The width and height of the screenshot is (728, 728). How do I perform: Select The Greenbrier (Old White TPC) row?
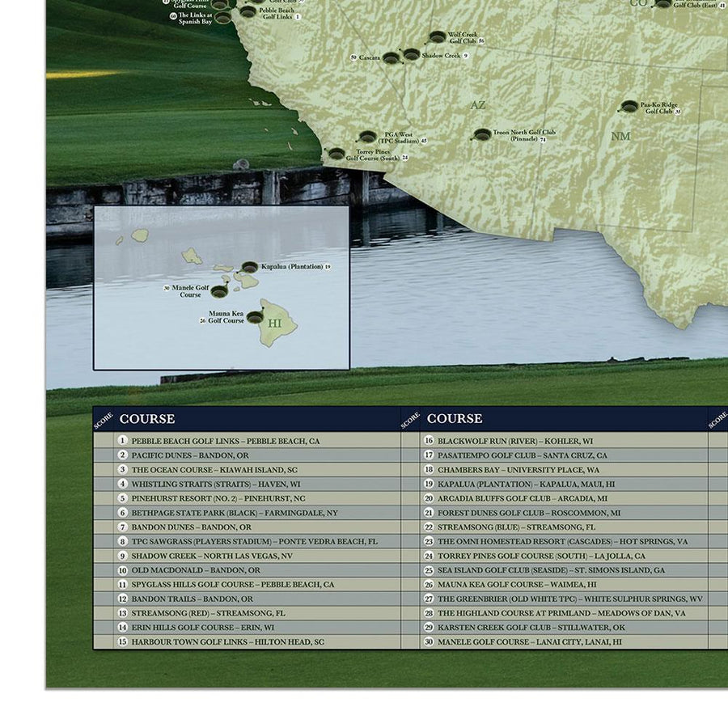point(555,599)
